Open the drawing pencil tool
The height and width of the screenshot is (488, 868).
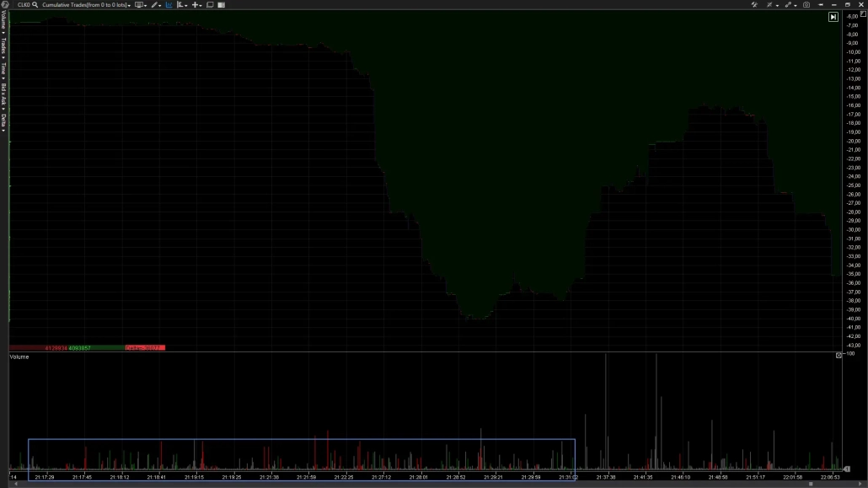coord(155,5)
